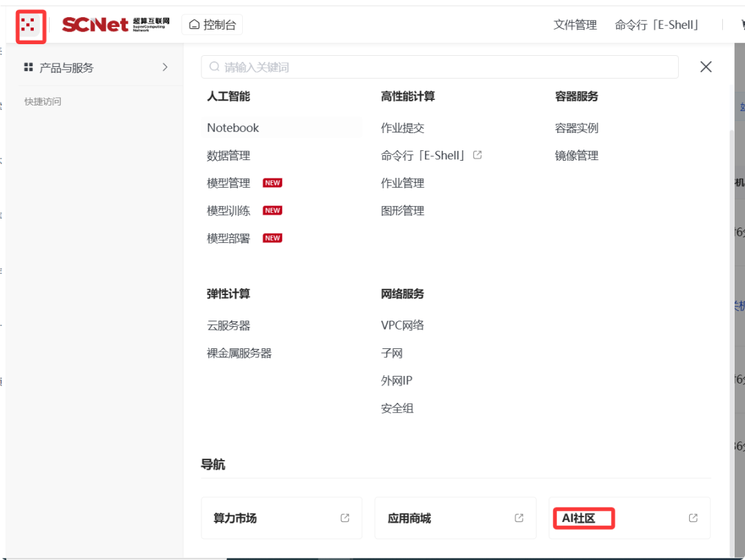The image size is (745, 560).
Task: Open 裸金属服务器 service
Action: point(239,353)
